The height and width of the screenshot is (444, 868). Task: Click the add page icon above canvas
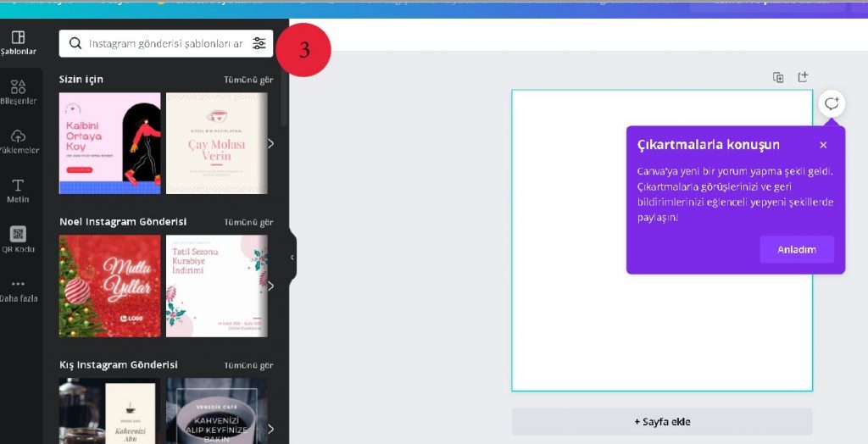tap(803, 77)
